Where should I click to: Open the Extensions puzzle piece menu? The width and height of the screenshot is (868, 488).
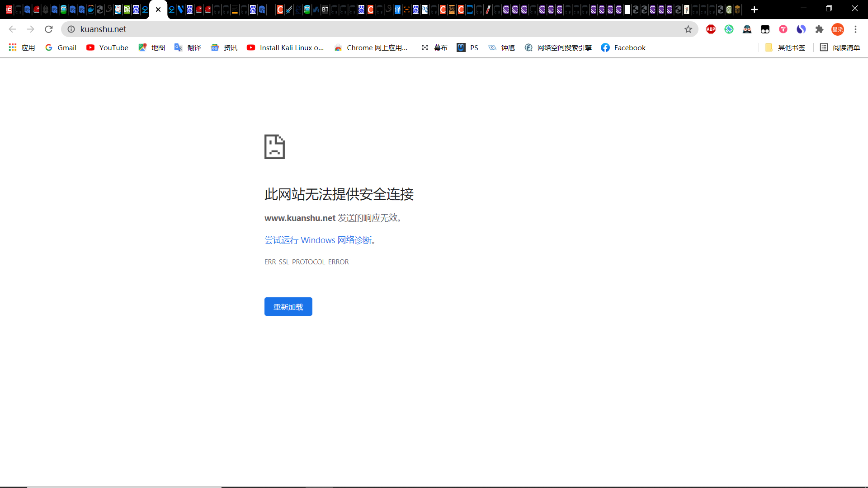[819, 29]
